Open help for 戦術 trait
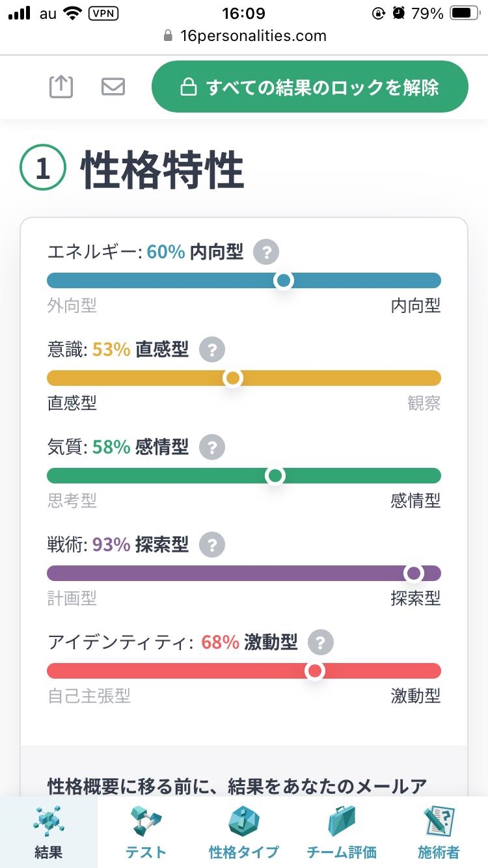 211,545
